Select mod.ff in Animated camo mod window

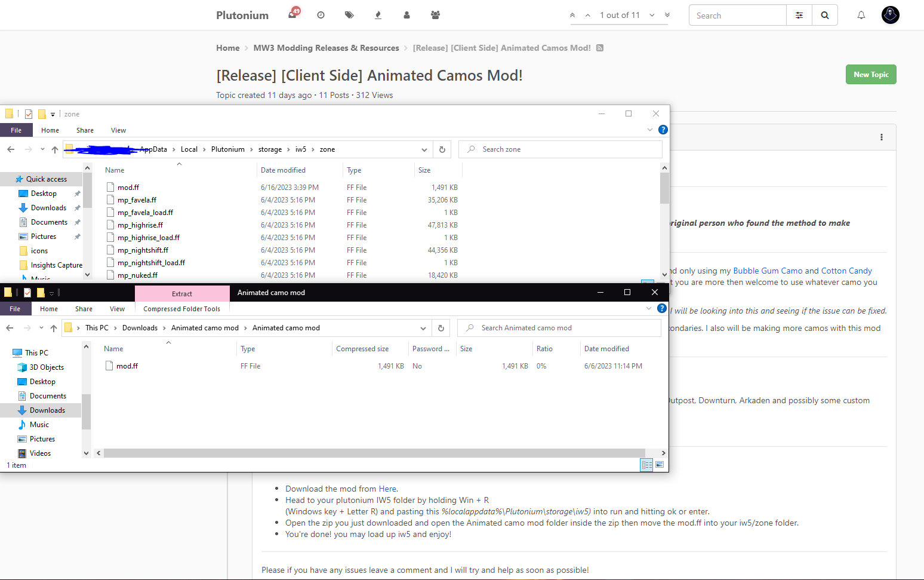(x=127, y=366)
